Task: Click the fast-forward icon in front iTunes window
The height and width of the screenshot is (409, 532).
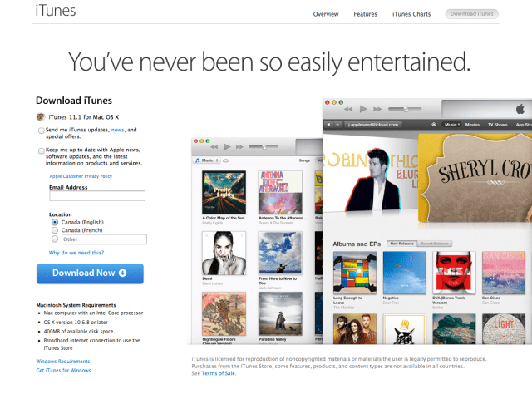Action: point(377,109)
